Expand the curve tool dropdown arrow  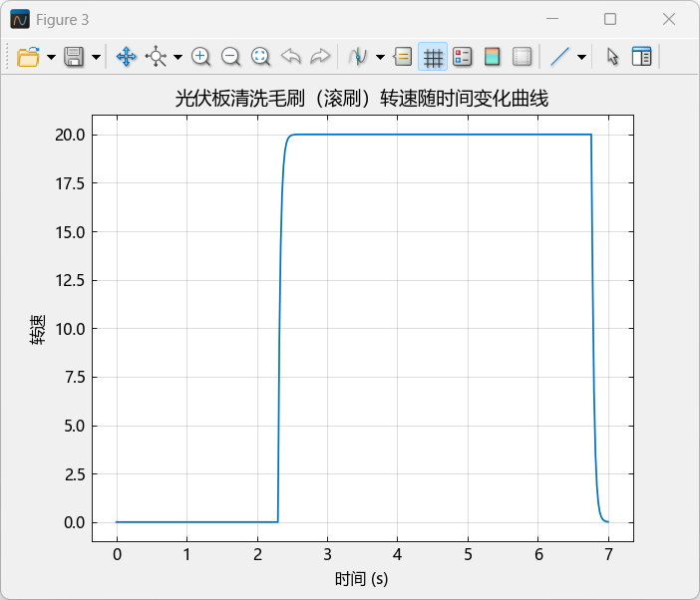pos(380,57)
